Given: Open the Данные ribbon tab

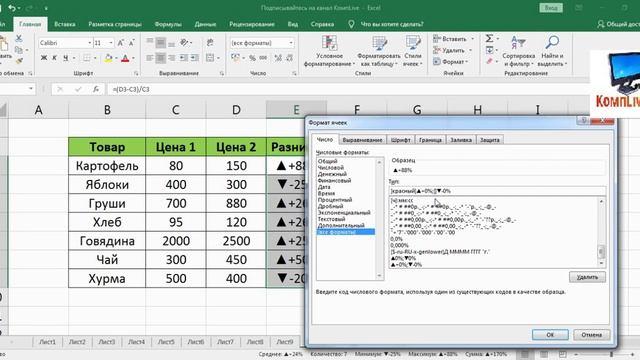Looking at the screenshot, I should [205, 24].
